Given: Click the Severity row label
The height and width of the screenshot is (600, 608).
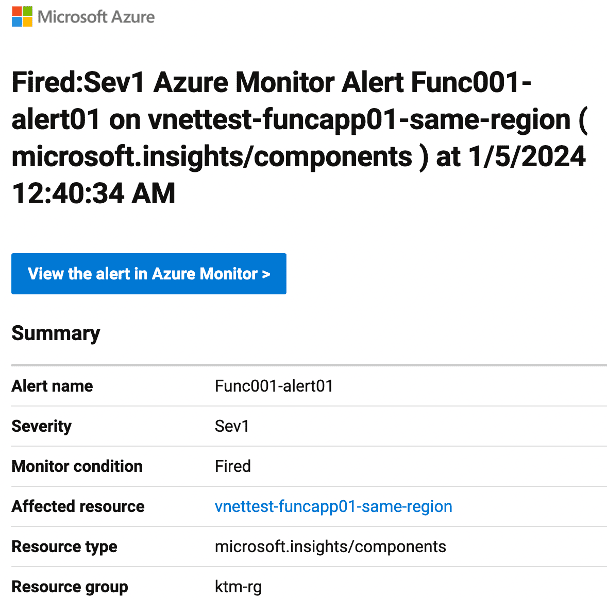Looking at the screenshot, I should (x=41, y=426).
